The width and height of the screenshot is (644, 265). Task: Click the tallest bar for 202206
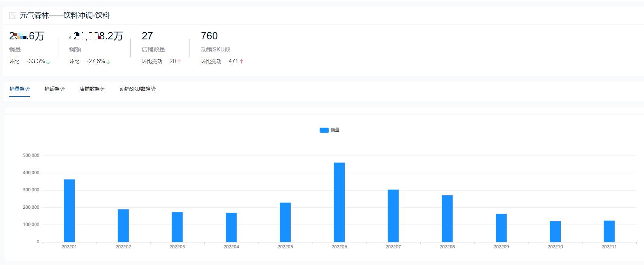point(339,202)
